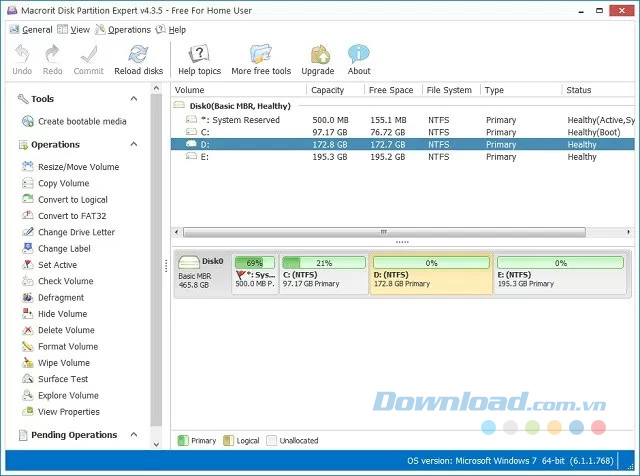This screenshot has height=476, width=640.
Task: Open the Help menu
Action: tap(171, 29)
